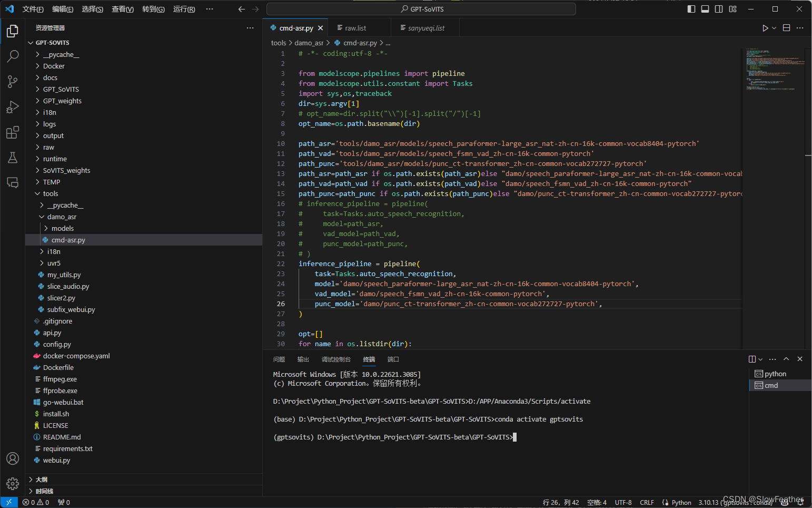This screenshot has width=812, height=508.
Task: Go to line via 行 26, 列 42 indicator
Action: pyautogui.click(x=561, y=502)
